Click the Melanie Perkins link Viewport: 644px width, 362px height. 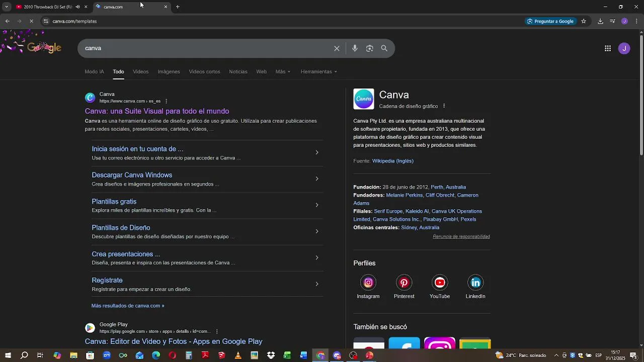tap(404, 195)
